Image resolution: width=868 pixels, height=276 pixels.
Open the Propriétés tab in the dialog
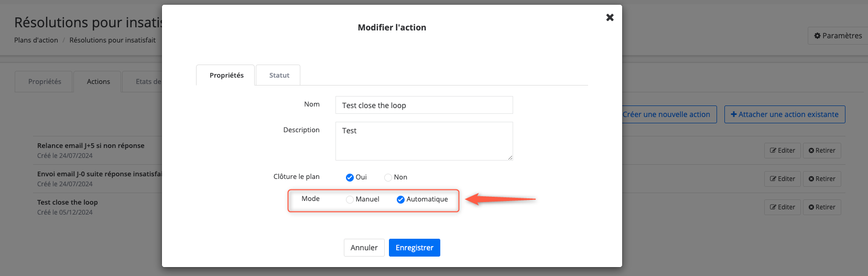(x=226, y=76)
